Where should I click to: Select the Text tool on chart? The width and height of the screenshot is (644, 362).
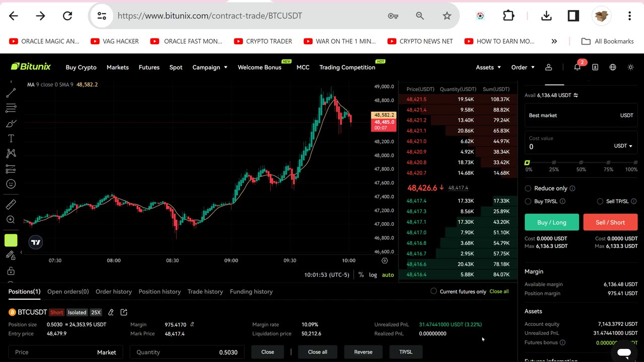pyautogui.click(x=11, y=138)
